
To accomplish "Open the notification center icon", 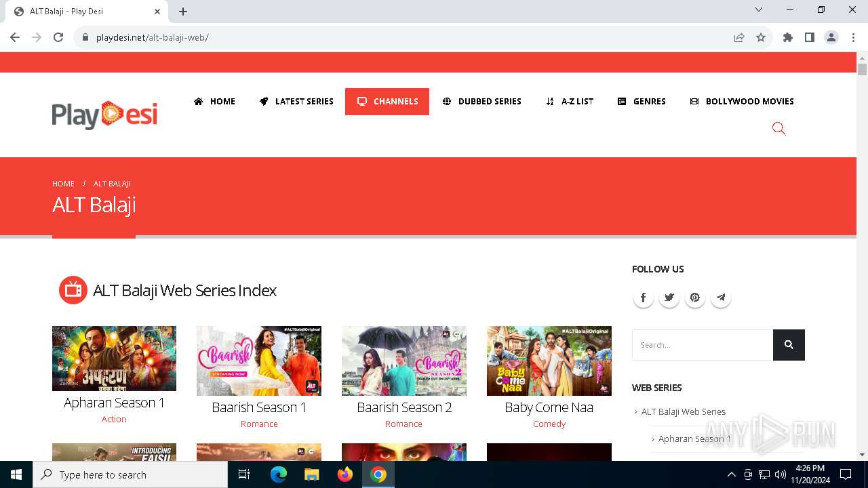I will [x=846, y=474].
